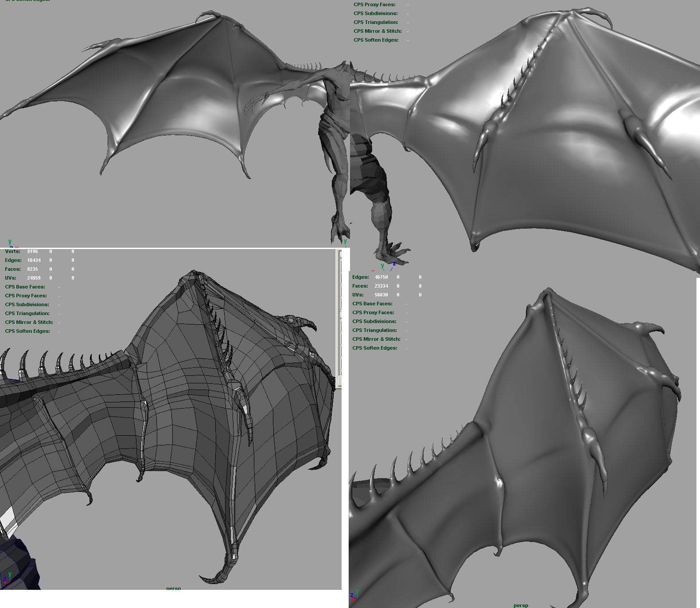
Task: Select the Edges count 16434 in the HUD
Action: [x=34, y=260]
